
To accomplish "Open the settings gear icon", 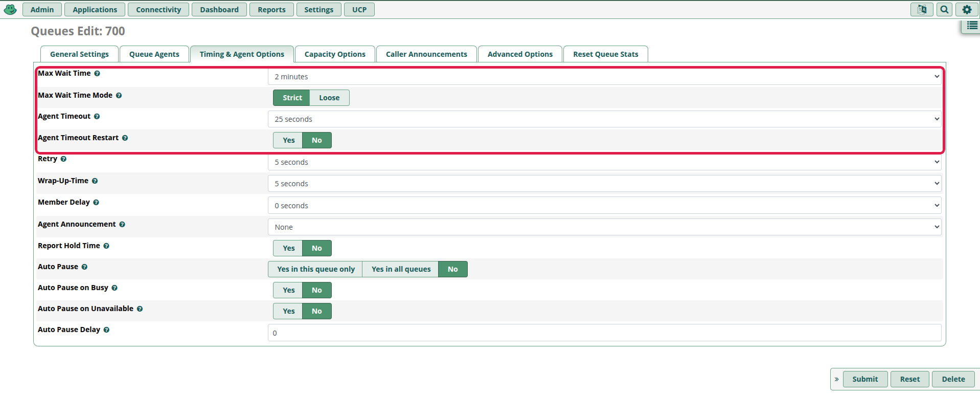I will click(x=967, y=9).
